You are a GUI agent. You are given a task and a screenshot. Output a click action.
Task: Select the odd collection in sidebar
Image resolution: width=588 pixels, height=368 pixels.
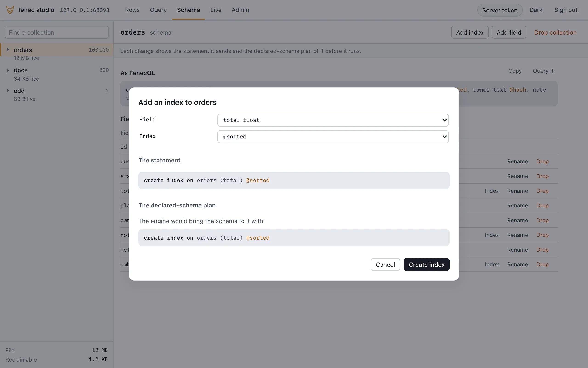tap(57, 91)
